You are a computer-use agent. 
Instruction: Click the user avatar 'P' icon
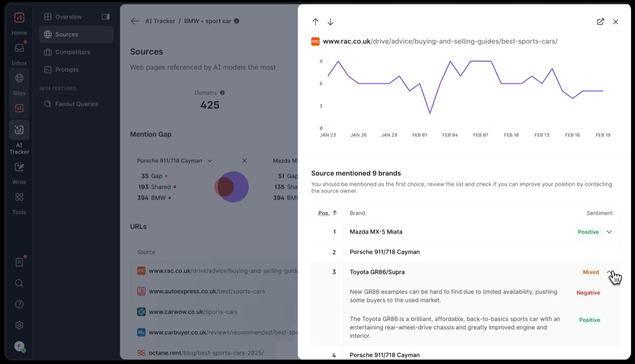pyautogui.click(x=19, y=346)
